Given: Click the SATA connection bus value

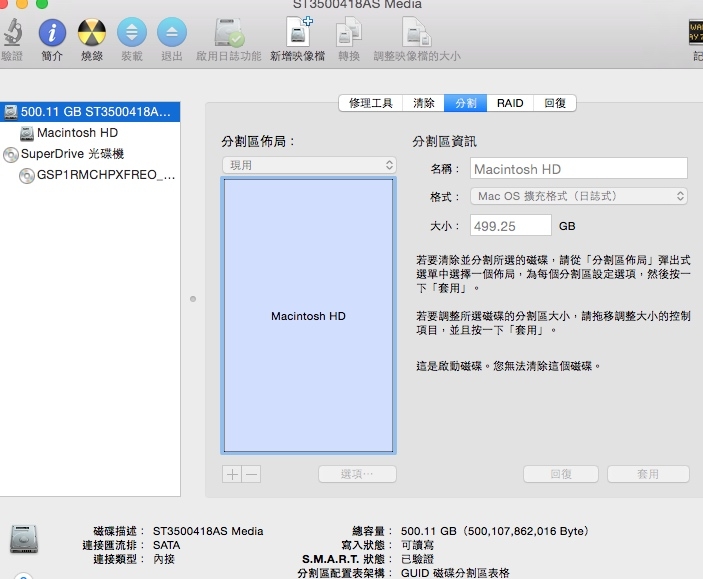Looking at the screenshot, I should (x=166, y=545).
